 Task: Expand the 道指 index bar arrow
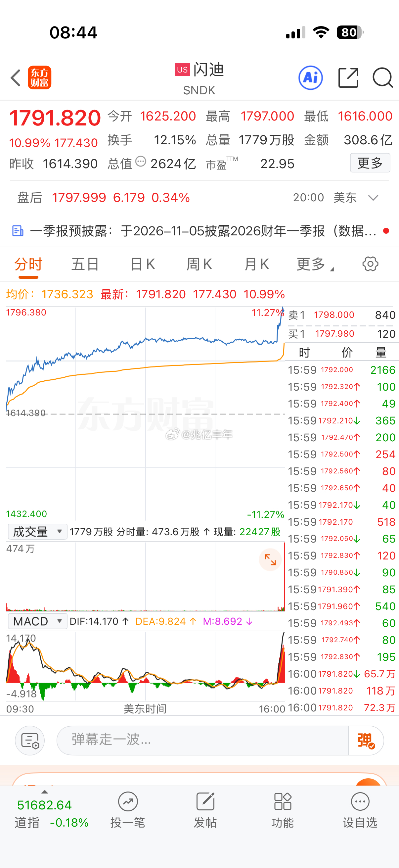pos(44,792)
